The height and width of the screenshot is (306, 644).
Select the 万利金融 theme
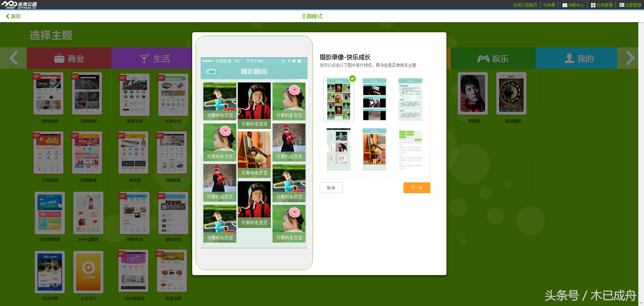coord(48,152)
